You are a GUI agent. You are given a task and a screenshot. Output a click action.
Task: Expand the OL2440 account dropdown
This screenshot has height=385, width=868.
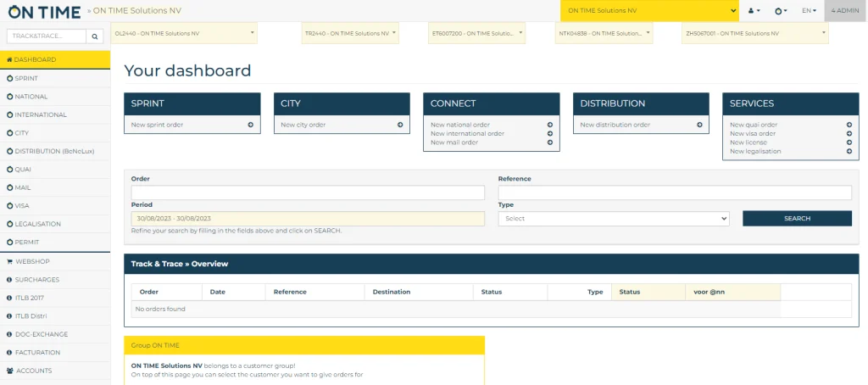pos(184,33)
